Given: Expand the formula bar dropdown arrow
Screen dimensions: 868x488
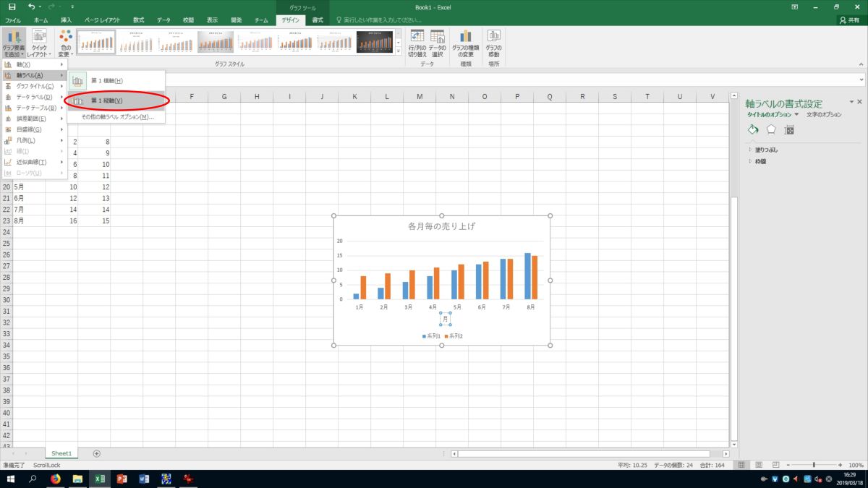Looking at the screenshot, I should [x=861, y=80].
